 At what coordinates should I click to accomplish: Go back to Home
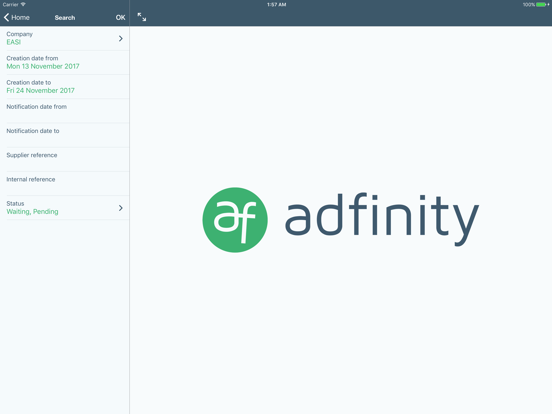point(17,17)
